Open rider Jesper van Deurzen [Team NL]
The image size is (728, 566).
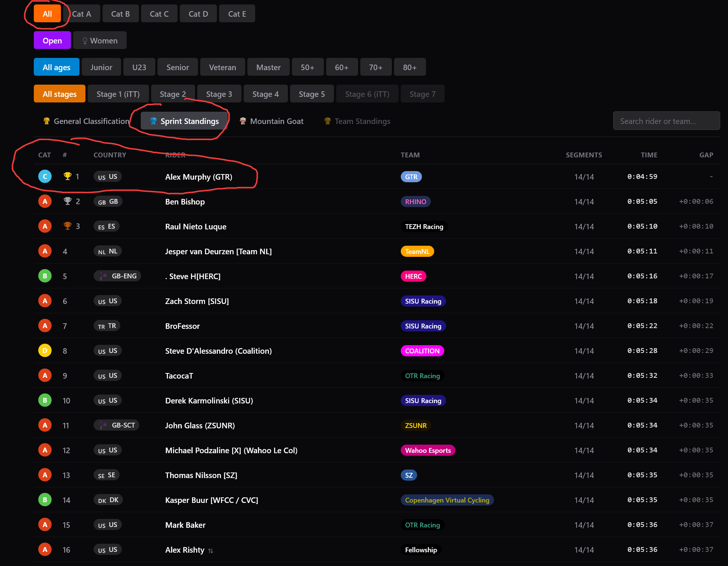click(218, 251)
